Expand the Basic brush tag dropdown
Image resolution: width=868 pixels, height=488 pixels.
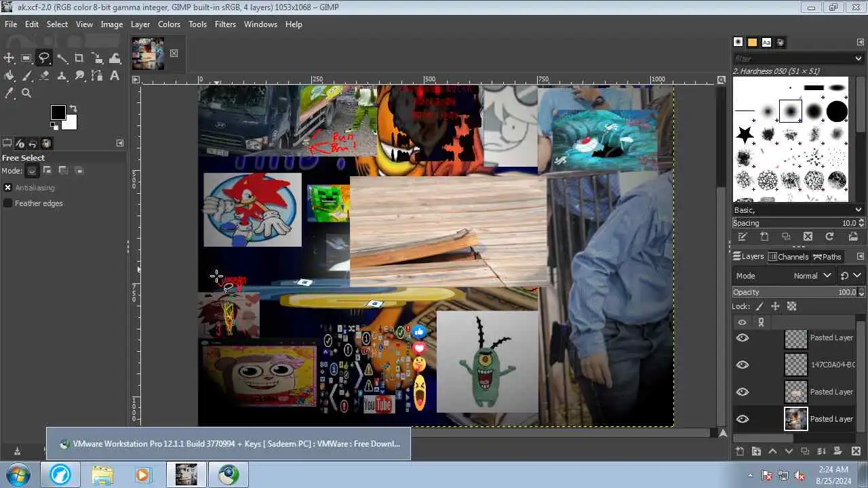(859, 210)
